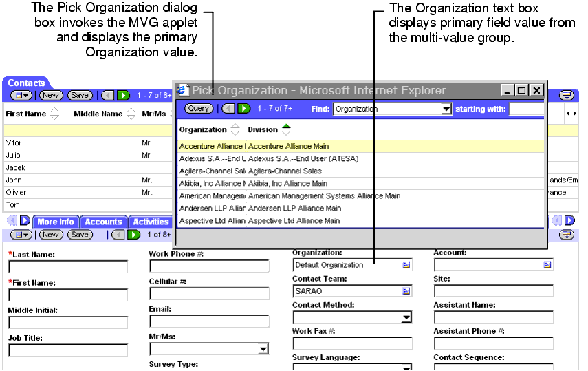Select Adexus S.A.--End User (ATESA) row

click(360, 158)
